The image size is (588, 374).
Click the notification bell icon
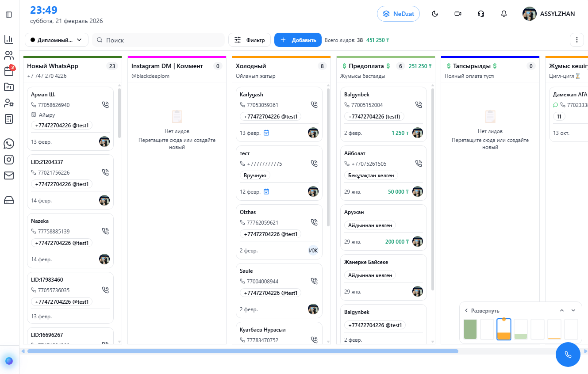click(x=503, y=14)
